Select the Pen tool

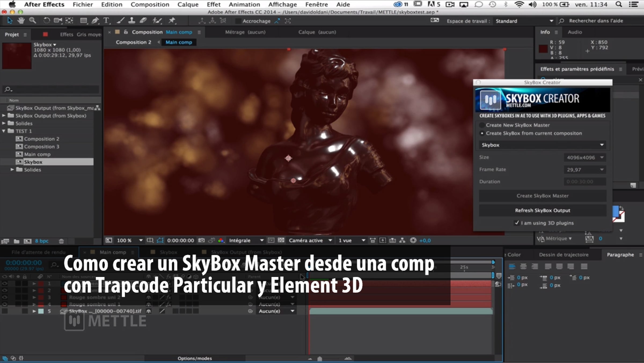(x=95, y=21)
